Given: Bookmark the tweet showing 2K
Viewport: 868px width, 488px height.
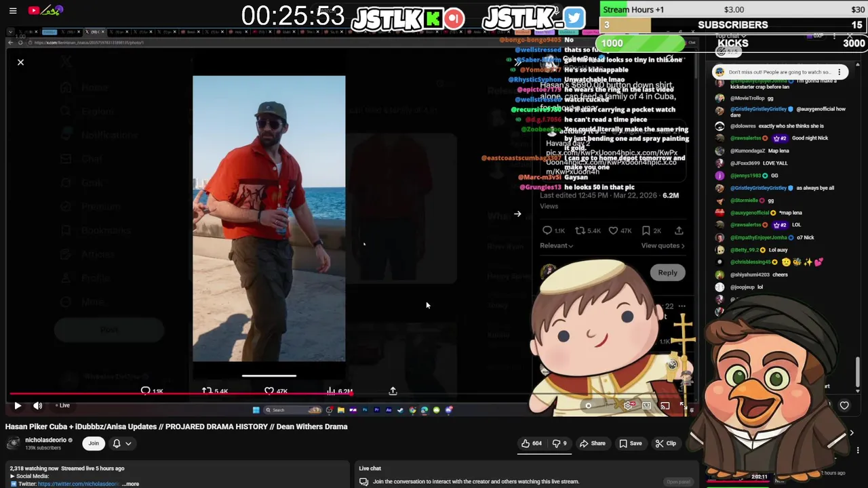Looking at the screenshot, I should click(x=646, y=230).
